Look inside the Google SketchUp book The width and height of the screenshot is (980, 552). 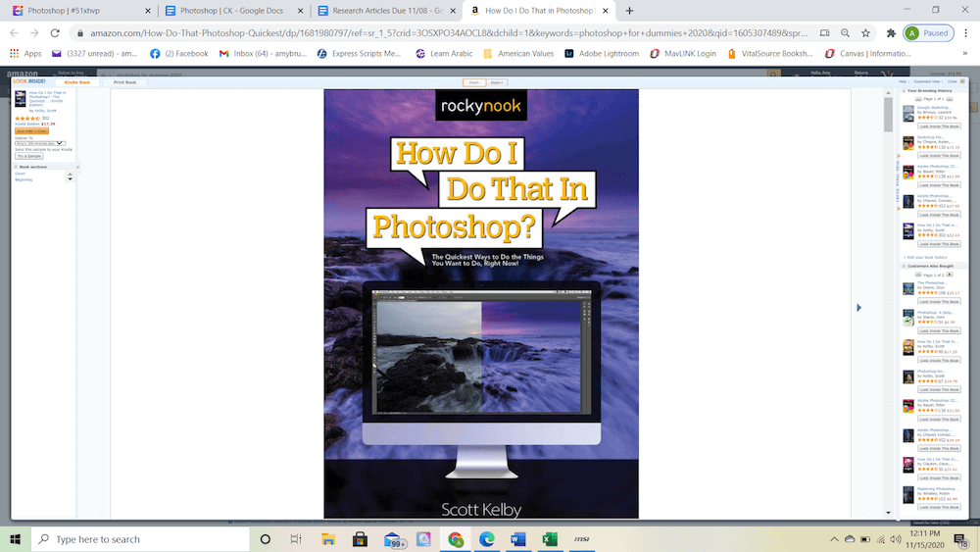pos(940,126)
